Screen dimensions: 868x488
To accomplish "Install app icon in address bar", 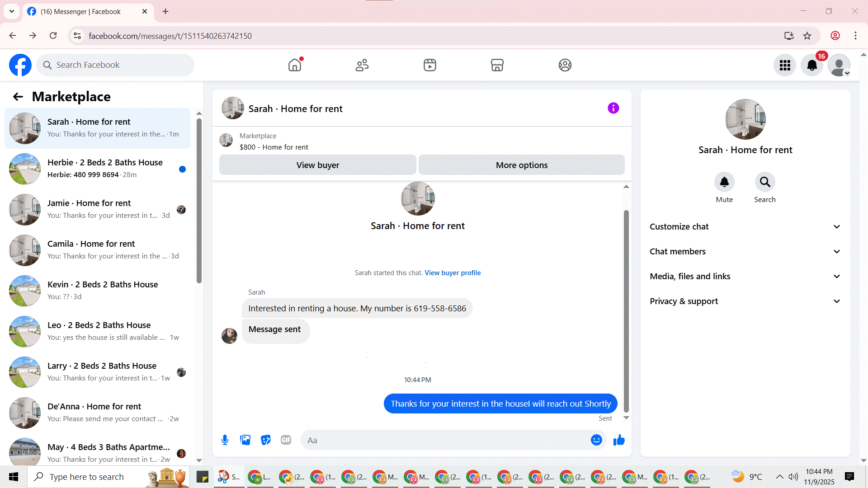I will click(x=789, y=36).
